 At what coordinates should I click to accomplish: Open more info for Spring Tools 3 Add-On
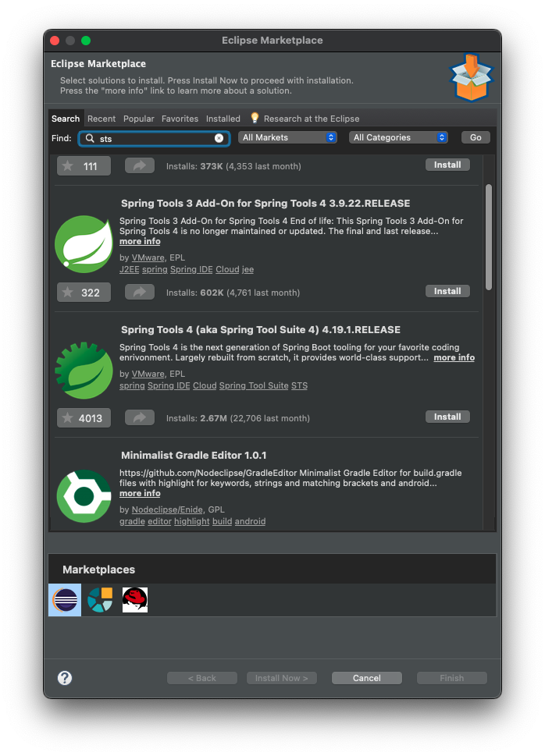140,241
